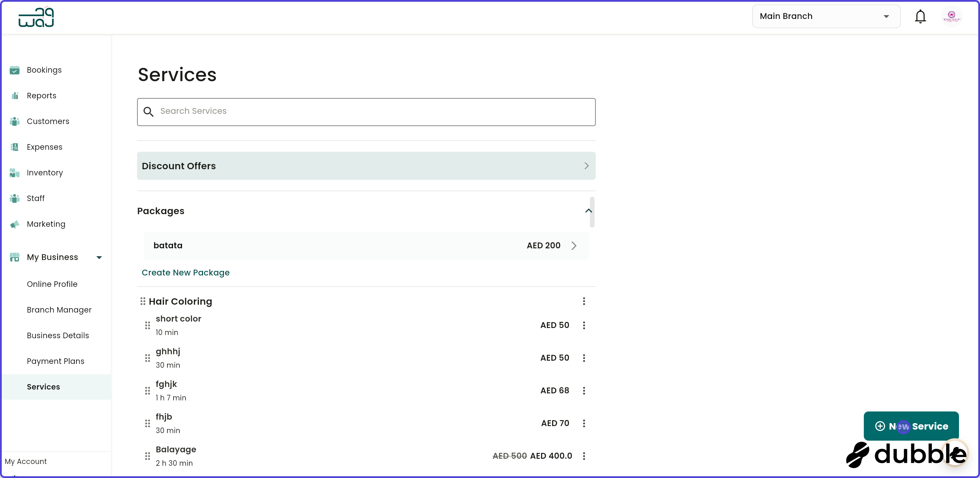Open the options menu for short color

tap(584, 325)
